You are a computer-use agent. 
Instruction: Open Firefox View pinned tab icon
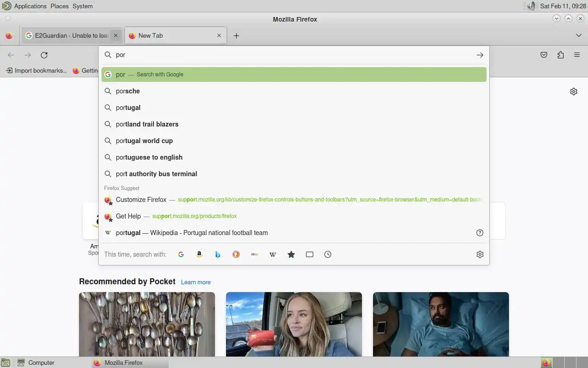9,35
